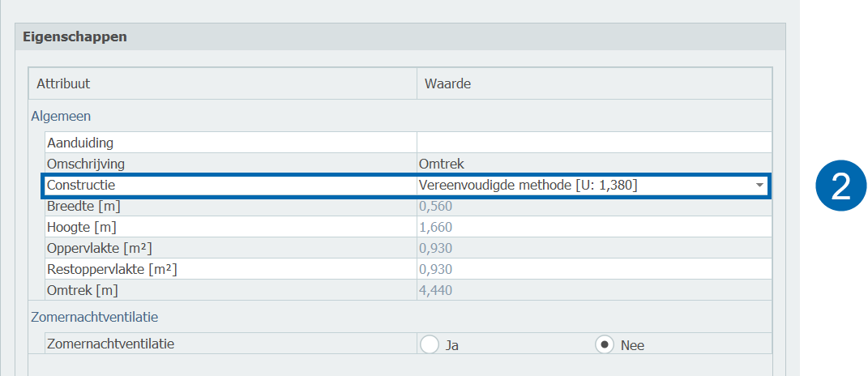Screen dimensions: 868x376
Task: Select Ja for Zomernachtventilatie
Action: (x=430, y=344)
